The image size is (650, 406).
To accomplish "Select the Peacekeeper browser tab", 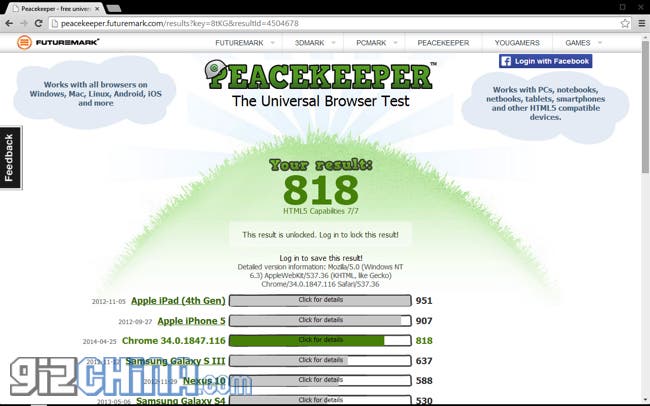I will 55,8.
